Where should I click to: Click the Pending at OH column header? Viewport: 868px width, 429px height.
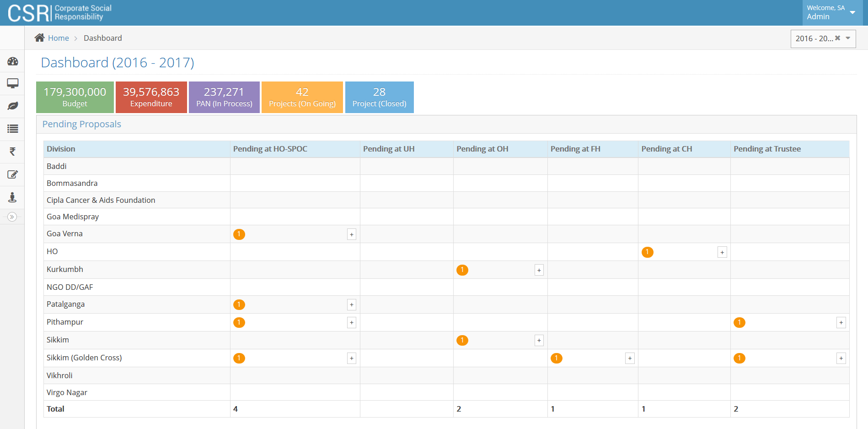500,149
